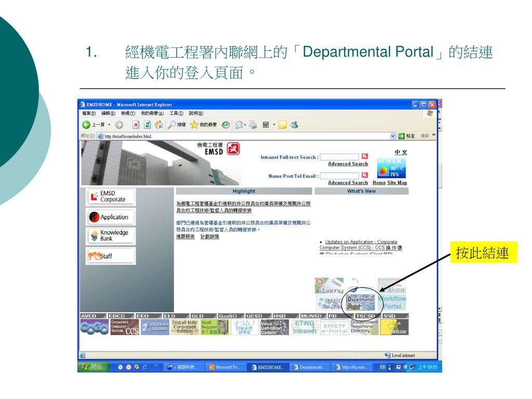Expand the Edit button dropdown arrow

pyautogui.click(x=274, y=125)
